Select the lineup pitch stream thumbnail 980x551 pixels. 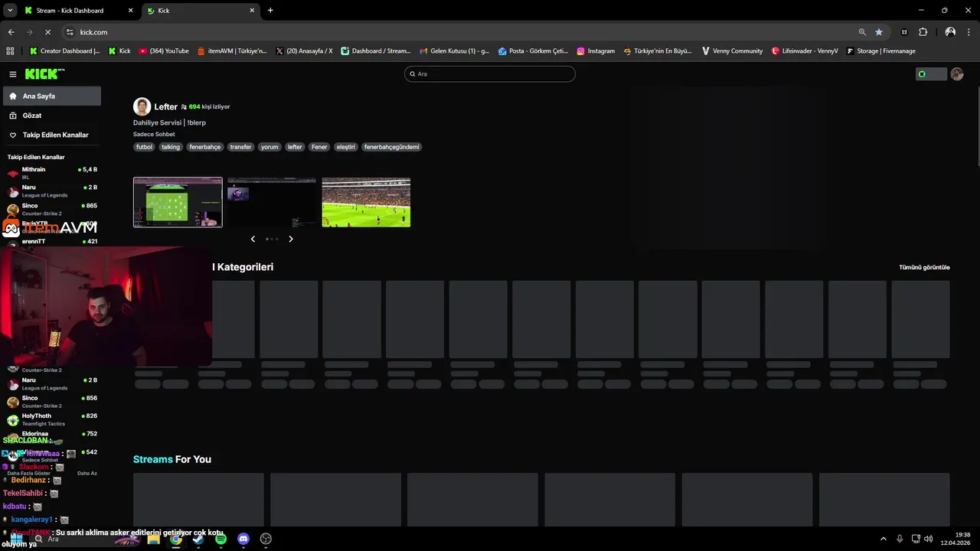(x=178, y=202)
